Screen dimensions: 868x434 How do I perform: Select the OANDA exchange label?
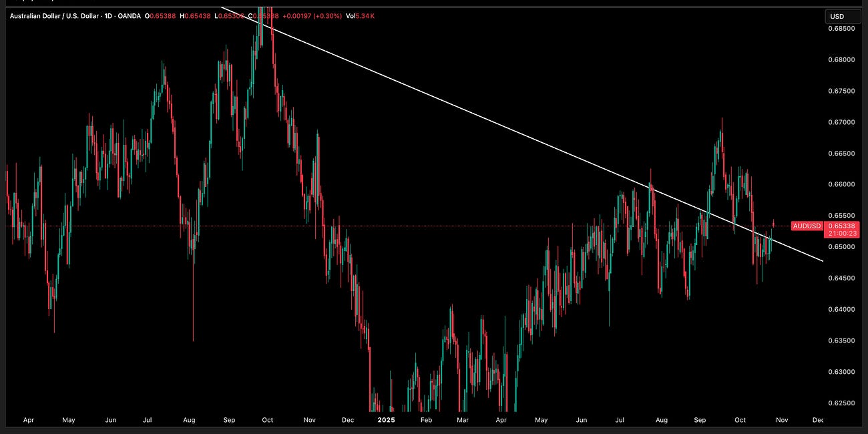point(129,15)
